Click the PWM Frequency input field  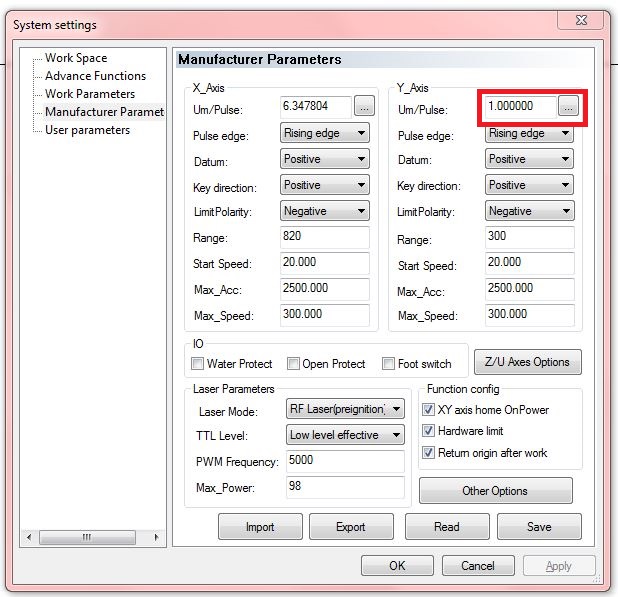point(344,461)
